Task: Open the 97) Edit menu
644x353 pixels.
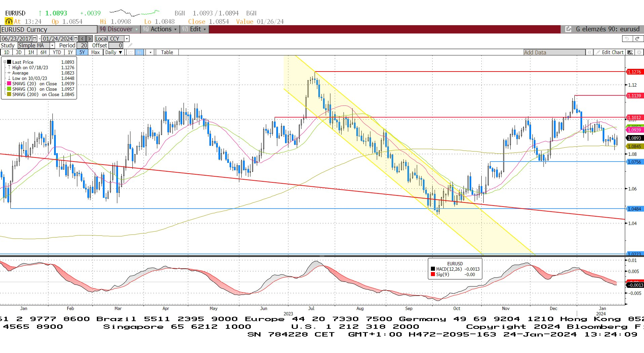Action: point(194,29)
